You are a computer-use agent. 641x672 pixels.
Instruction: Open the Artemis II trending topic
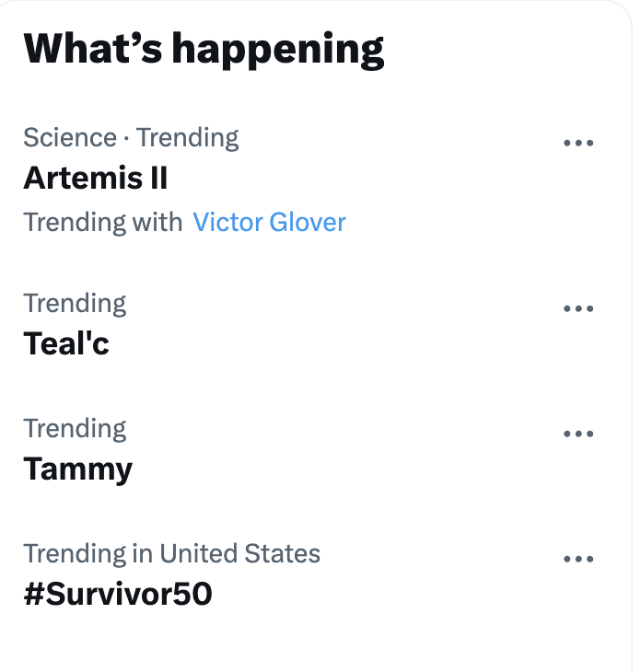tap(95, 178)
